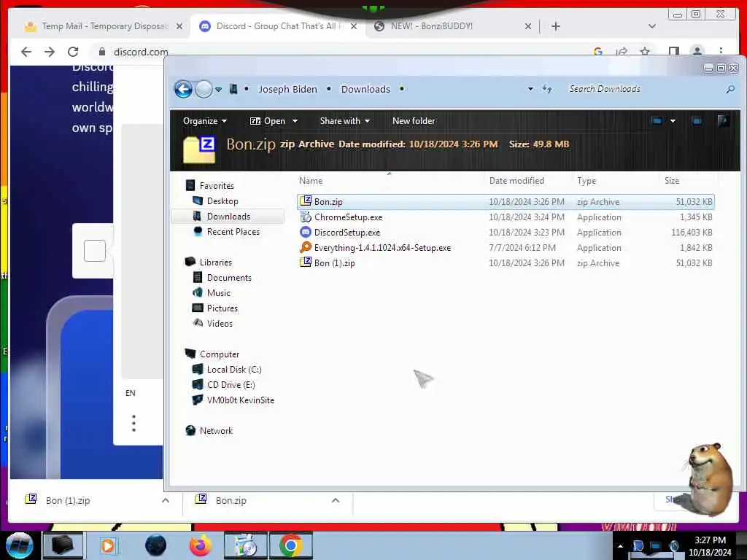Go back in the Explorer window
The width and height of the screenshot is (747, 560).
[183, 89]
